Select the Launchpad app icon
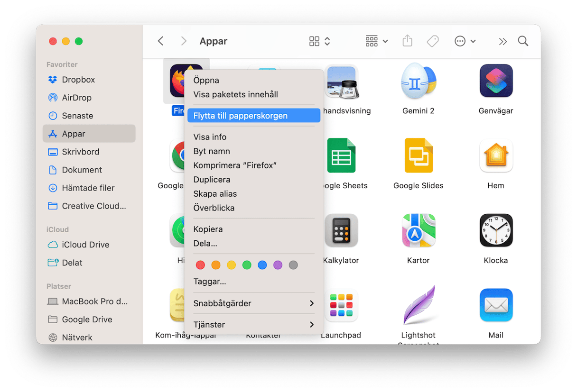 click(341, 305)
